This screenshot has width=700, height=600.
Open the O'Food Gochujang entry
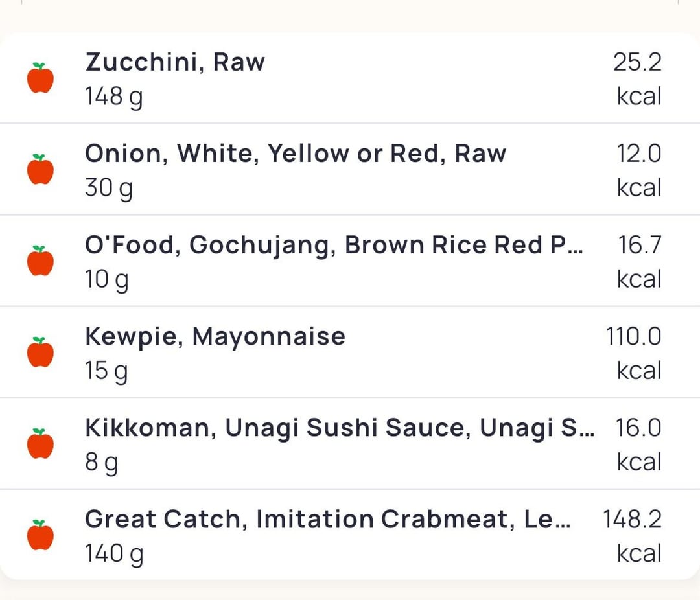coord(350,261)
